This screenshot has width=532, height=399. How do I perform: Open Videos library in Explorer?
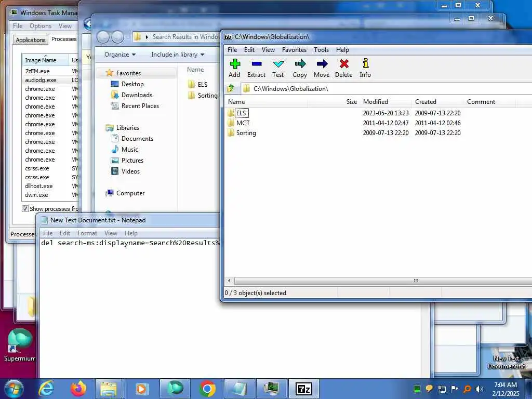[130, 171]
